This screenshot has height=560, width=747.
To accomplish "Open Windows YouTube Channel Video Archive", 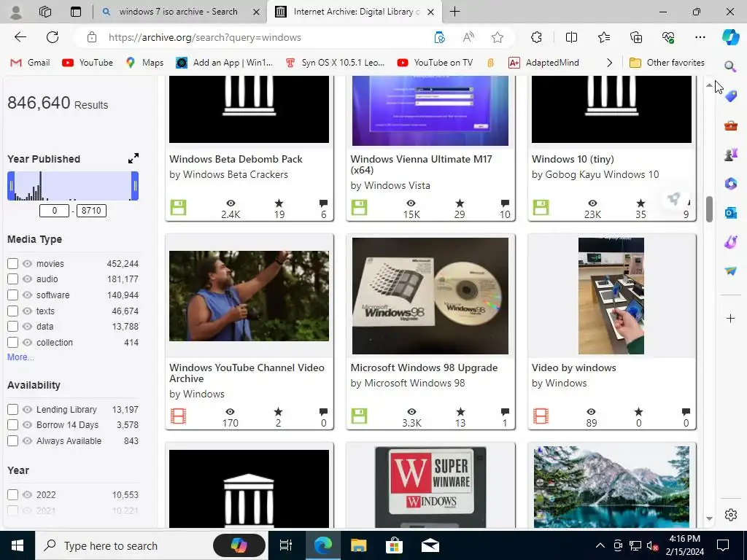I will (x=247, y=373).
